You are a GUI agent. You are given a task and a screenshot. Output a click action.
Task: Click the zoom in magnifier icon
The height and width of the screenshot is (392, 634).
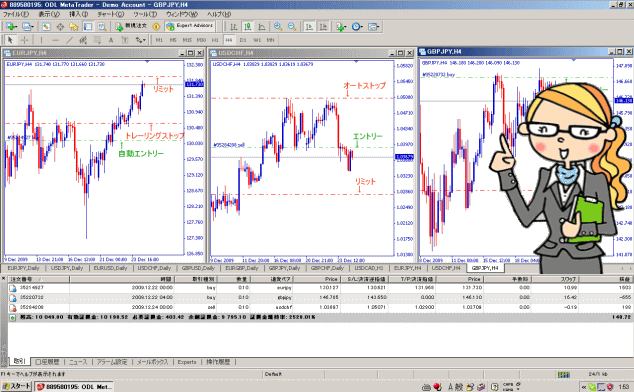(x=278, y=27)
